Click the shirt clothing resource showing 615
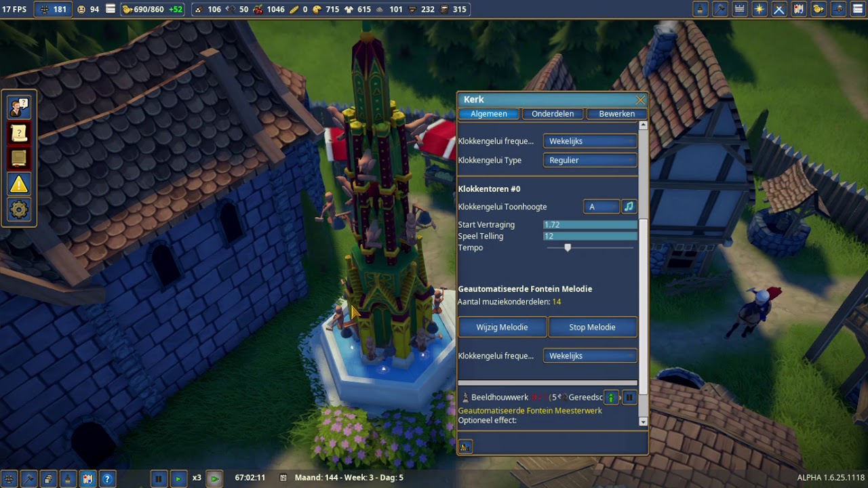 click(x=357, y=9)
